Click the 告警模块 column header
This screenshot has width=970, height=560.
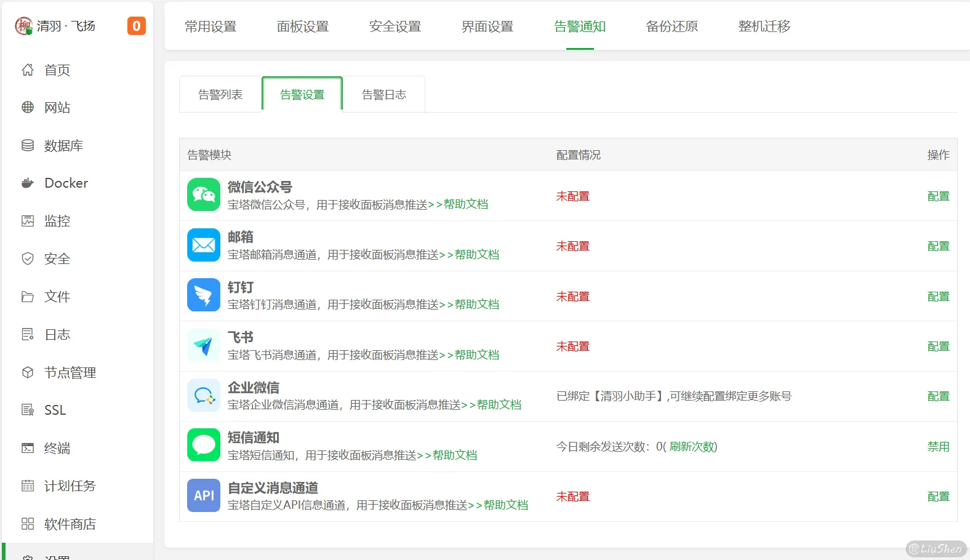209,155
